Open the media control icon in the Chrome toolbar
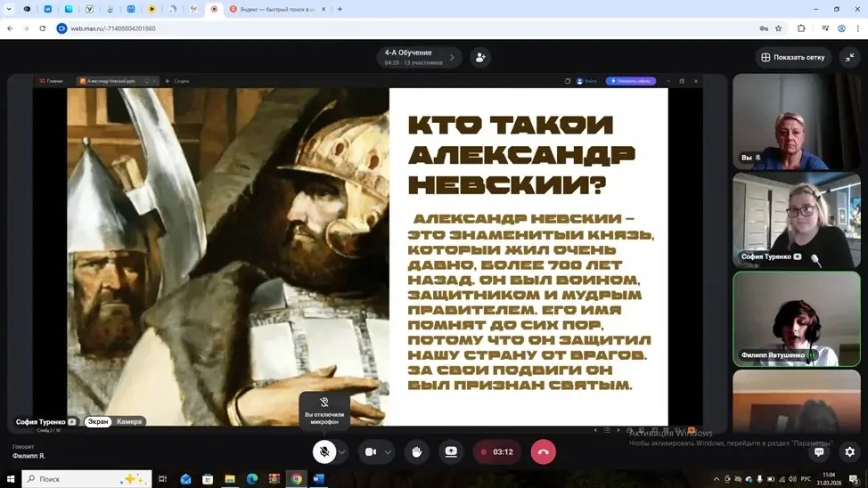868x488 pixels. (x=825, y=28)
